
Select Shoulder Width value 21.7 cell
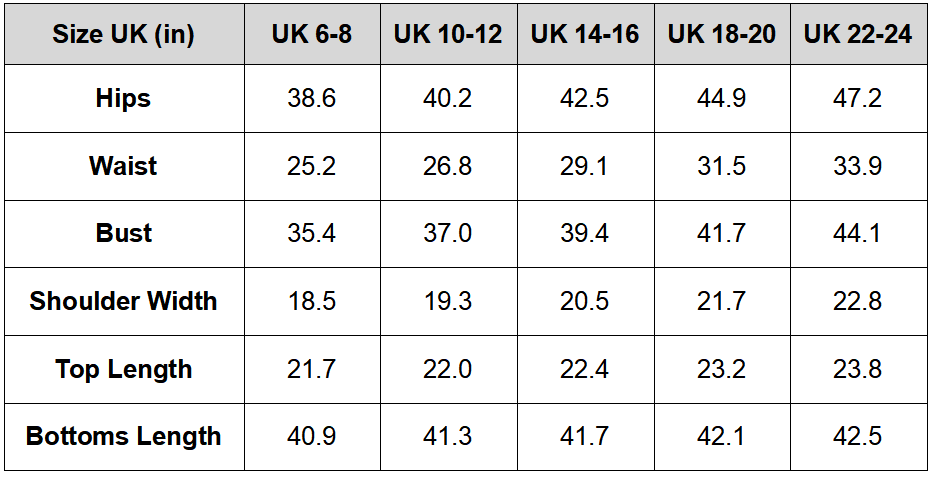(722, 301)
